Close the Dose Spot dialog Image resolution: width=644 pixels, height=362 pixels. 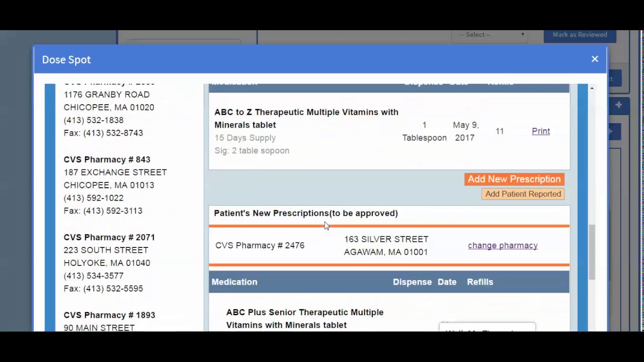(x=595, y=59)
